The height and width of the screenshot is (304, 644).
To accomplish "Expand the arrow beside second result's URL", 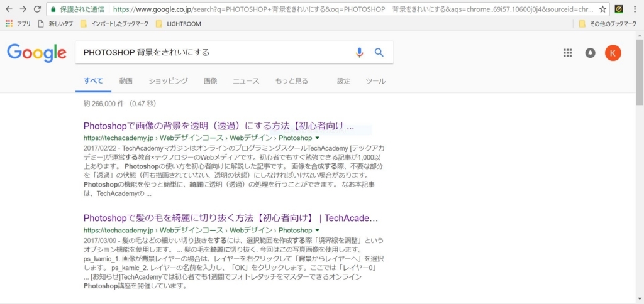I will (317, 231).
